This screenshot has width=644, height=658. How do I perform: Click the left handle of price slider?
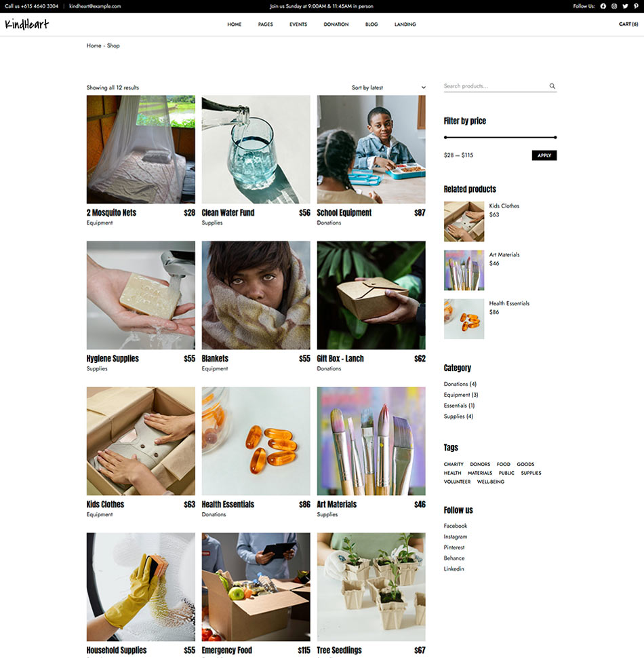point(445,137)
